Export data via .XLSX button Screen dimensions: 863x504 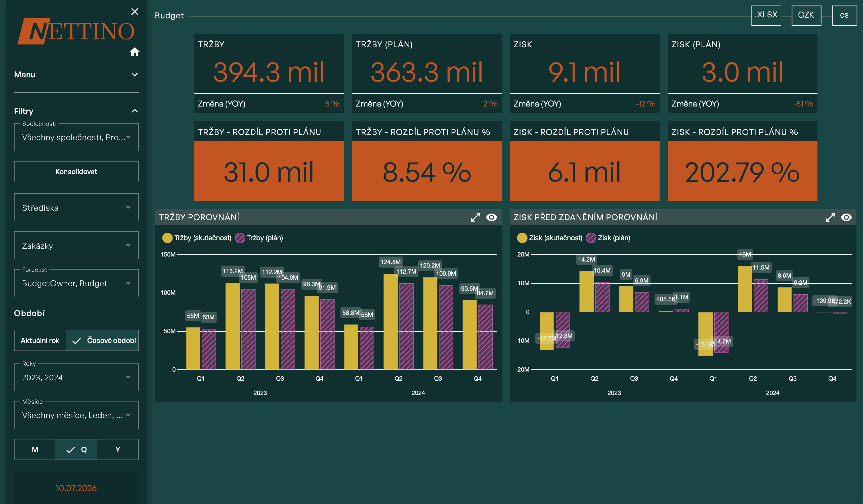coord(766,15)
